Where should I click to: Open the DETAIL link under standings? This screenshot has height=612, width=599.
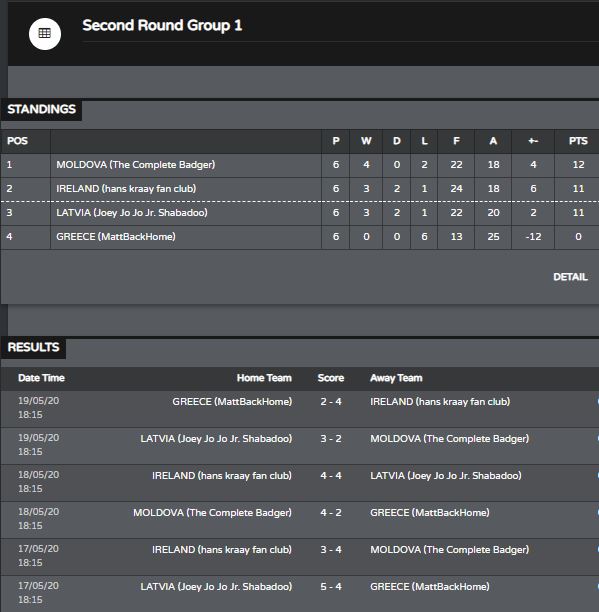(570, 277)
